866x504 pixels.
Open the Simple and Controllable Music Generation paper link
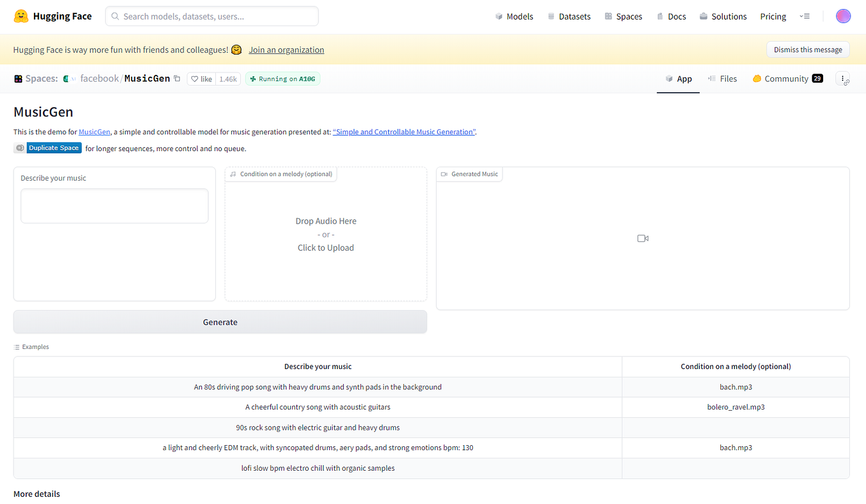tap(404, 132)
